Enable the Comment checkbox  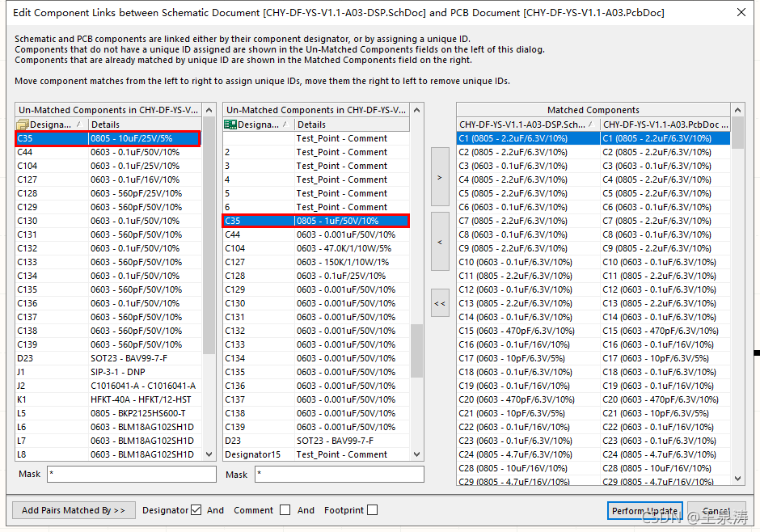pyautogui.click(x=285, y=510)
